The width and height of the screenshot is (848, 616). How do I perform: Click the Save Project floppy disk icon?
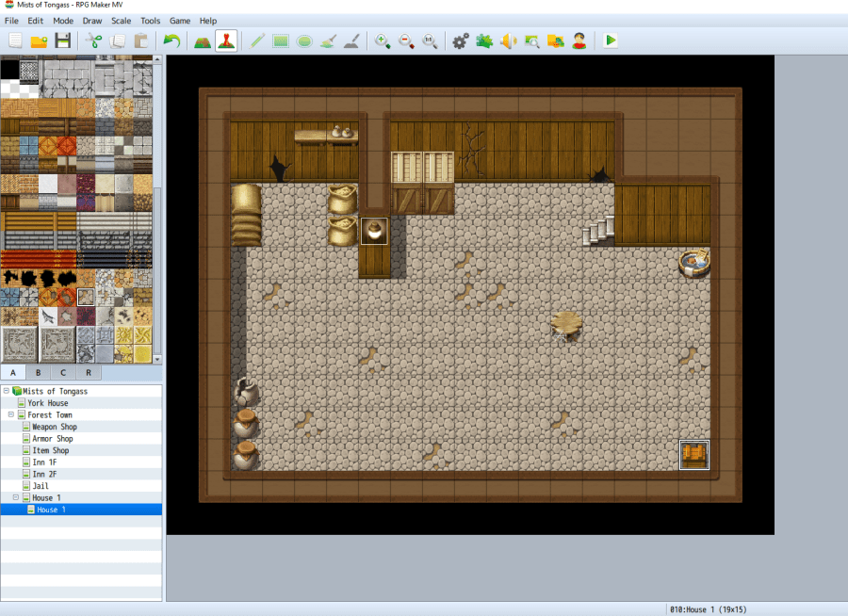[62, 41]
